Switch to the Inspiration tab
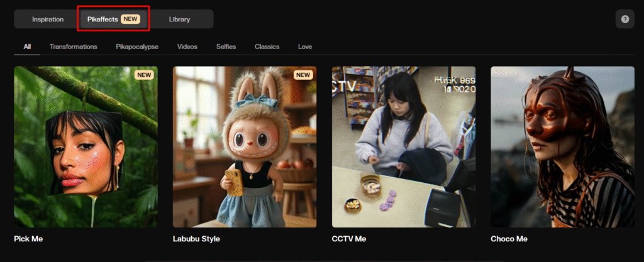This screenshot has width=644, height=262. [48, 19]
